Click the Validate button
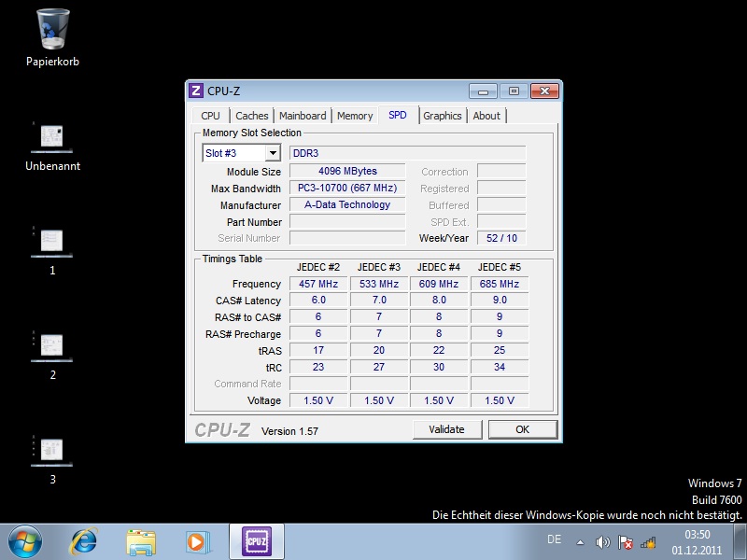This screenshot has height=560, width=747. click(x=447, y=429)
